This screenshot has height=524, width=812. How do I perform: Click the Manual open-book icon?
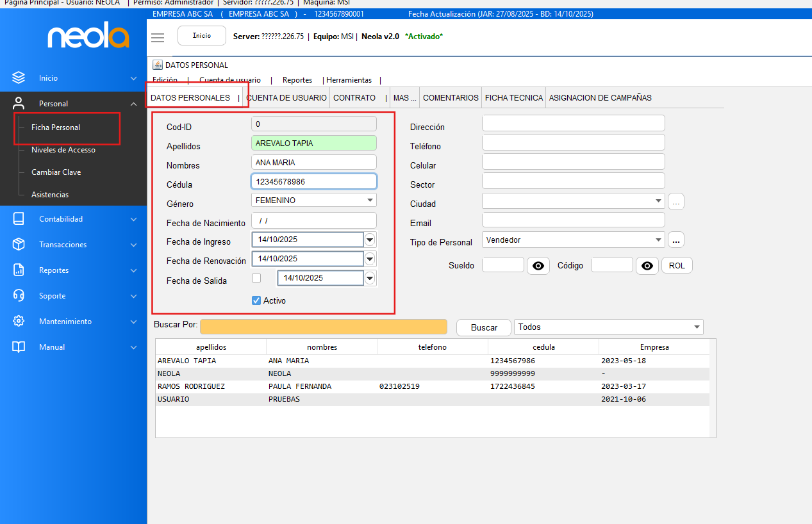pos(19,347)
